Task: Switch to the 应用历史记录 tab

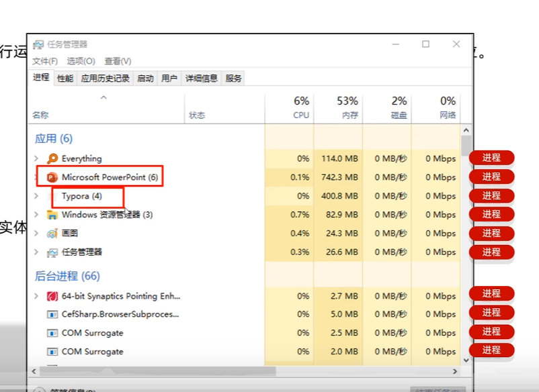Action: point(106,79)
